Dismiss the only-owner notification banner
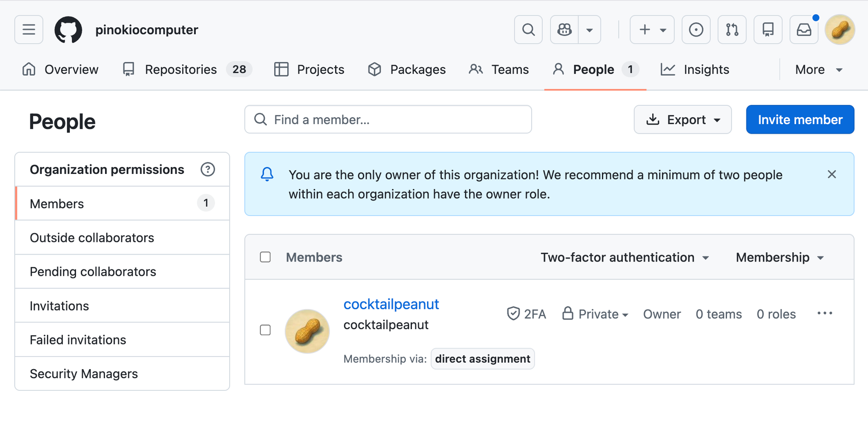868x432 pixels. [832, 174]
